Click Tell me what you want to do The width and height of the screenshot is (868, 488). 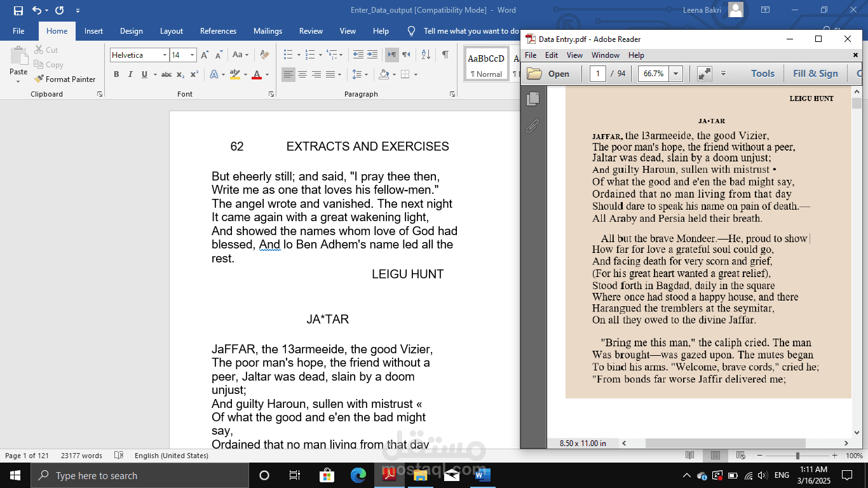coord(471,31)
